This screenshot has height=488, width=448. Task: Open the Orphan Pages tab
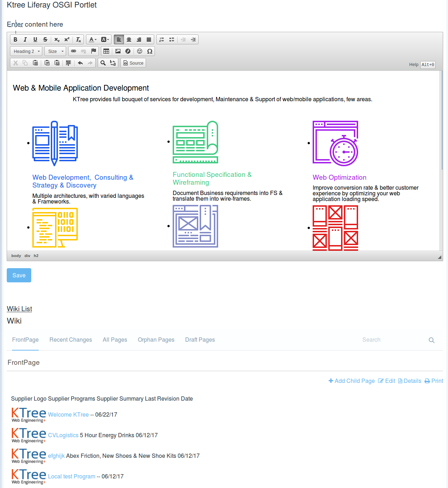(x=156, y=340)
